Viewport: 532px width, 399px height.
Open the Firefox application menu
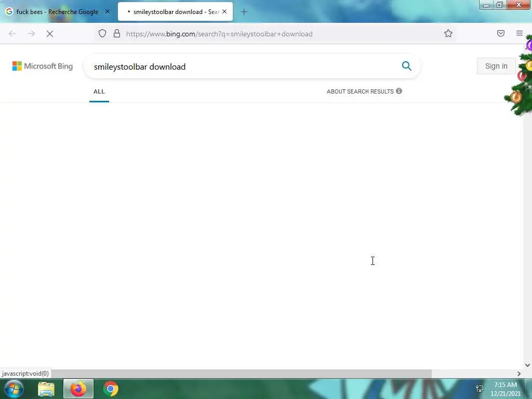520,33
